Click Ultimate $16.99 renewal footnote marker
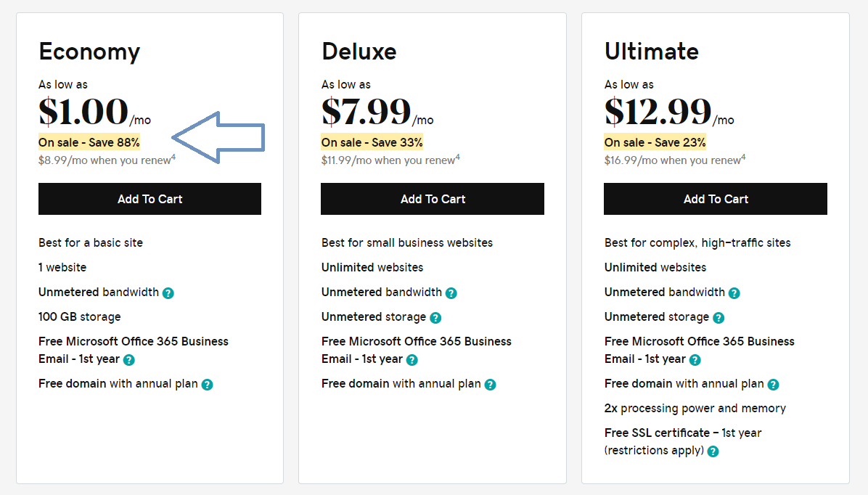Viewport: 868px width, 495px height. click(x=743, y=157)
